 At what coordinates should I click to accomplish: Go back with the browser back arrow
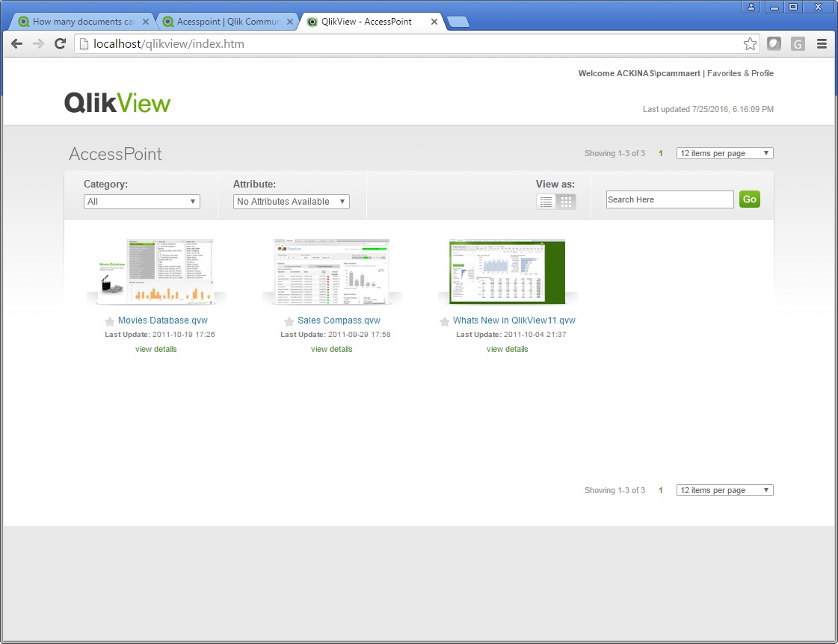[16, 44]
